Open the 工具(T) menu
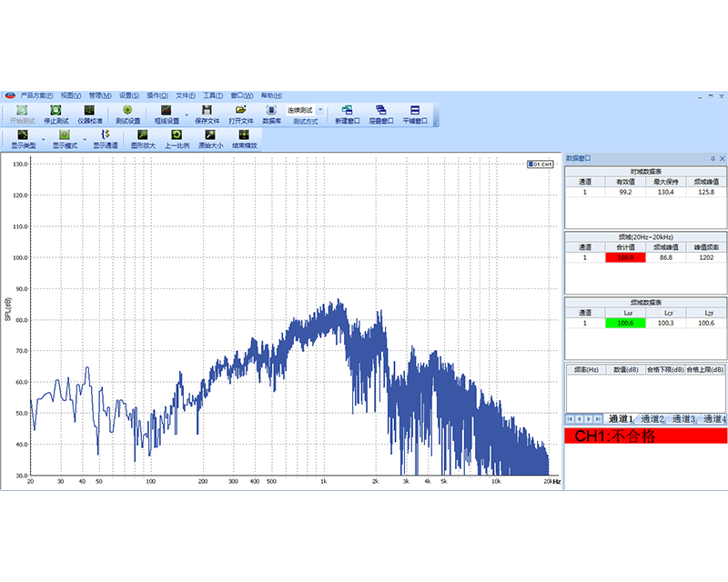 click(x=213, y=95)
